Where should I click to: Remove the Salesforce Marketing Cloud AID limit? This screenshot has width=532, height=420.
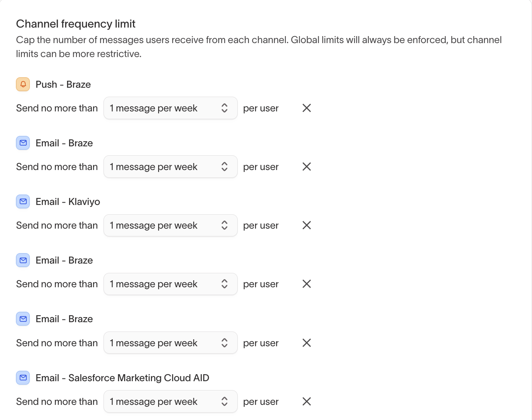[x=307, y=401]
